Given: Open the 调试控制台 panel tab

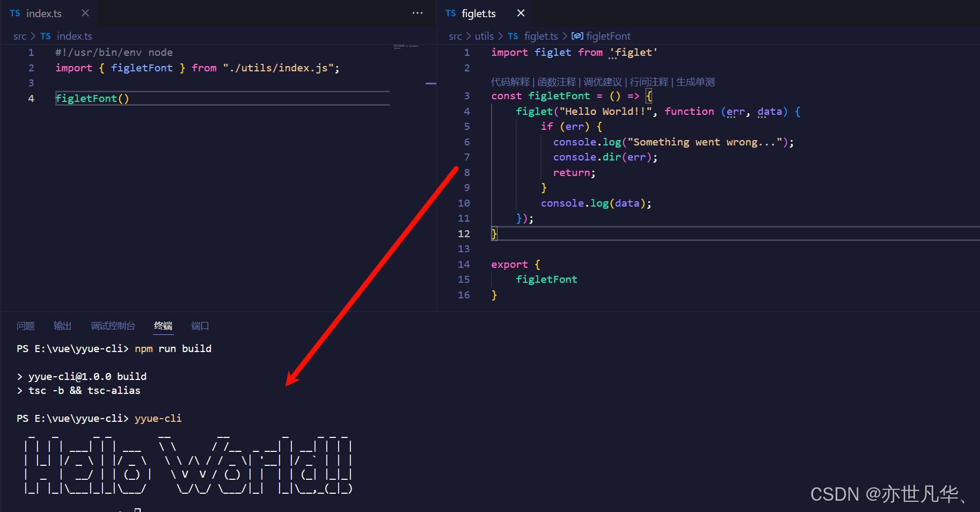Looking at the screenshot, I should [x=113, y=326].
